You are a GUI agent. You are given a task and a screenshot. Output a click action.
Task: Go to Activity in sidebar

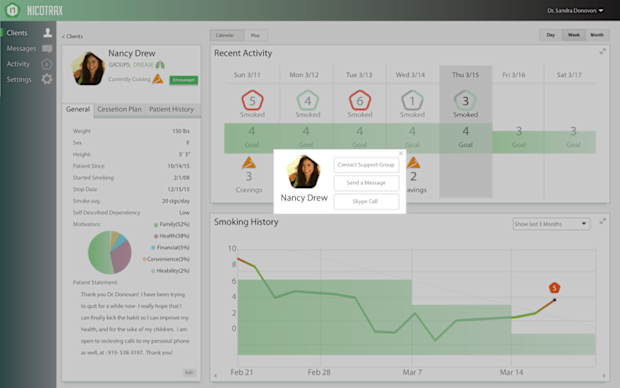[18, 64]
